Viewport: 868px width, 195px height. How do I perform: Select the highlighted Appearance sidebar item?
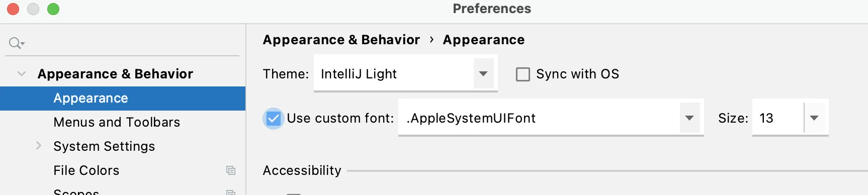pos(123,99)
